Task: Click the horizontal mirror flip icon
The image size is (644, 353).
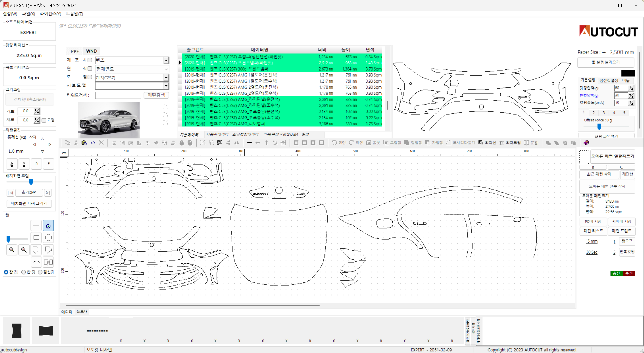Action: point(237,143)
